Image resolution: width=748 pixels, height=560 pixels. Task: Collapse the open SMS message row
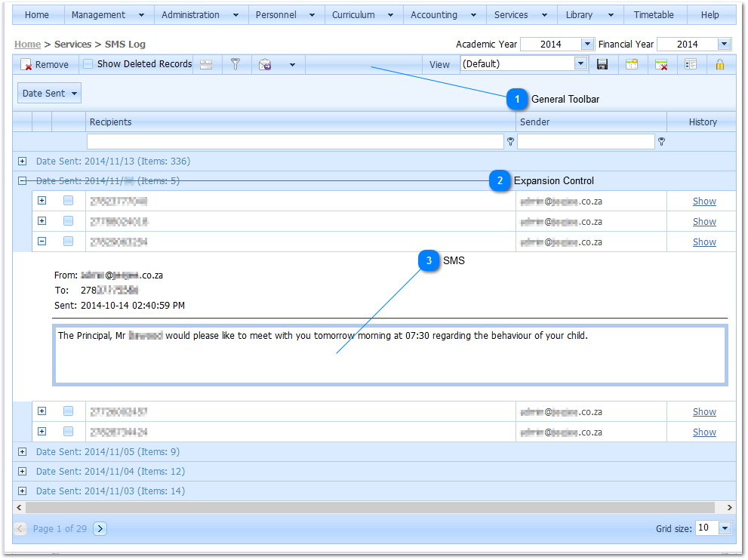point(42,242)
